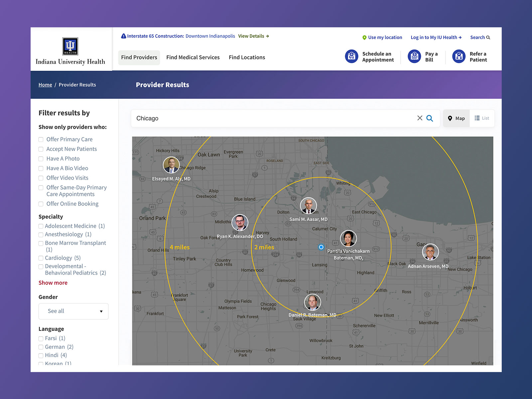Click the Elsayed M. Aly, MD label
This screenshot has height=399, width=532.
(171, 179)
